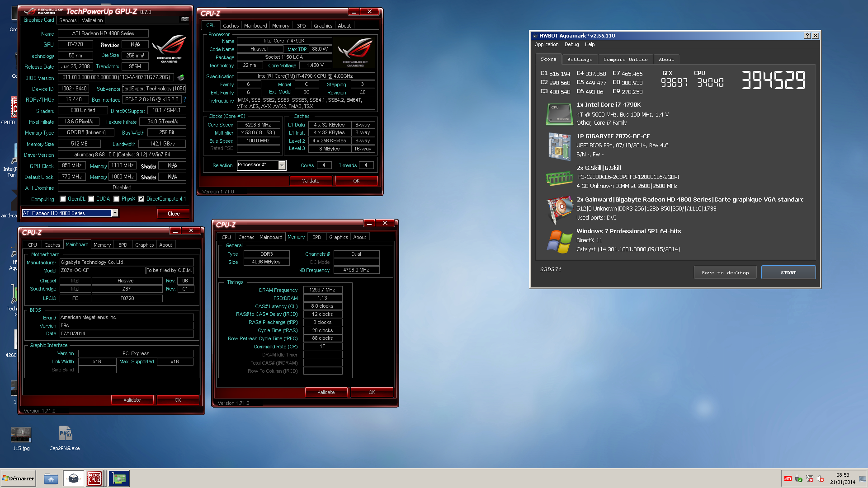Click the motherboard icon in Aquamark
The image size is (868, 488).
click(559, 146)
